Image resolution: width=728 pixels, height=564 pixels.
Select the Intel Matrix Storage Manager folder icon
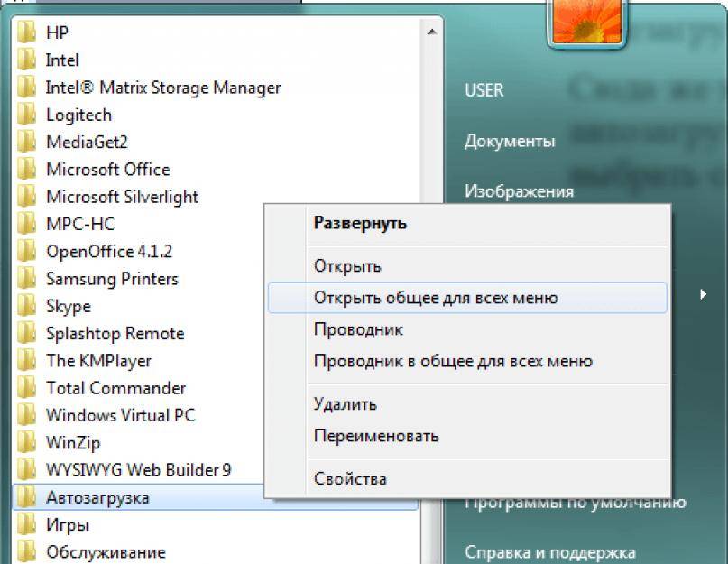[x=26, y=88]
